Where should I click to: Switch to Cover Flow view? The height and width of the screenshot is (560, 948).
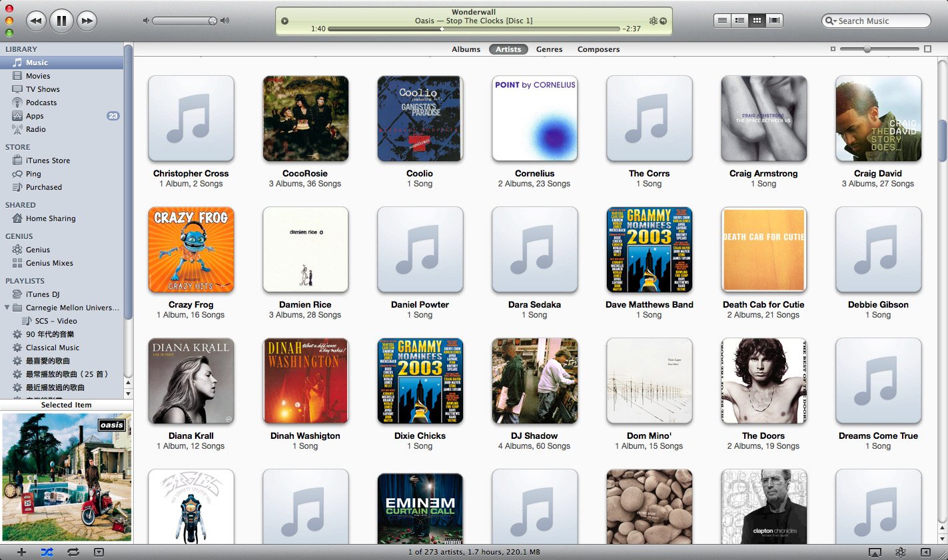(x=774, y=21)
